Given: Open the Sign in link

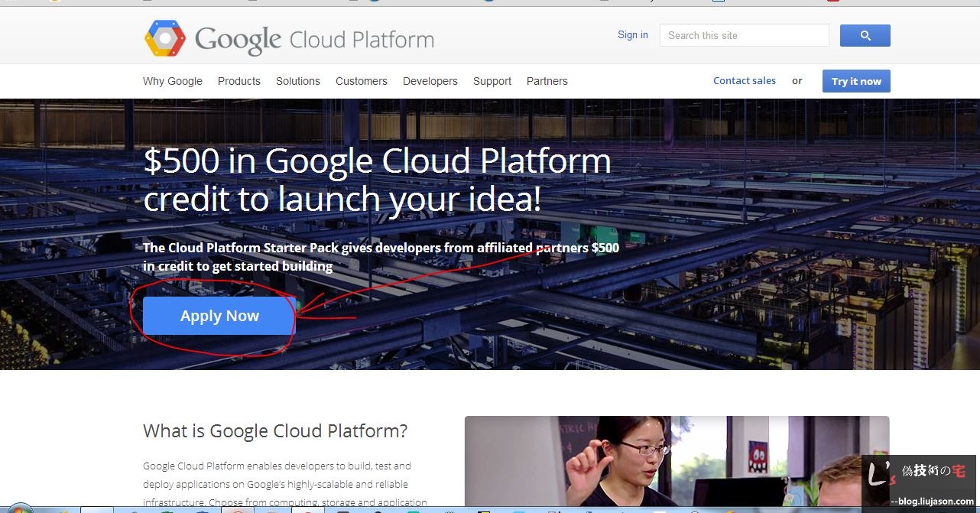Looking at the screenshot, I should coord(633,35).
